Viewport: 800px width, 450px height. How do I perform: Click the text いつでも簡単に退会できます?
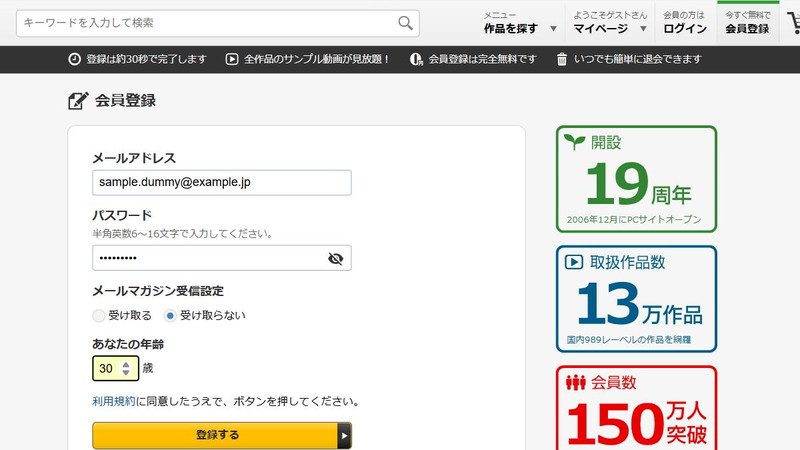(638, 59)
